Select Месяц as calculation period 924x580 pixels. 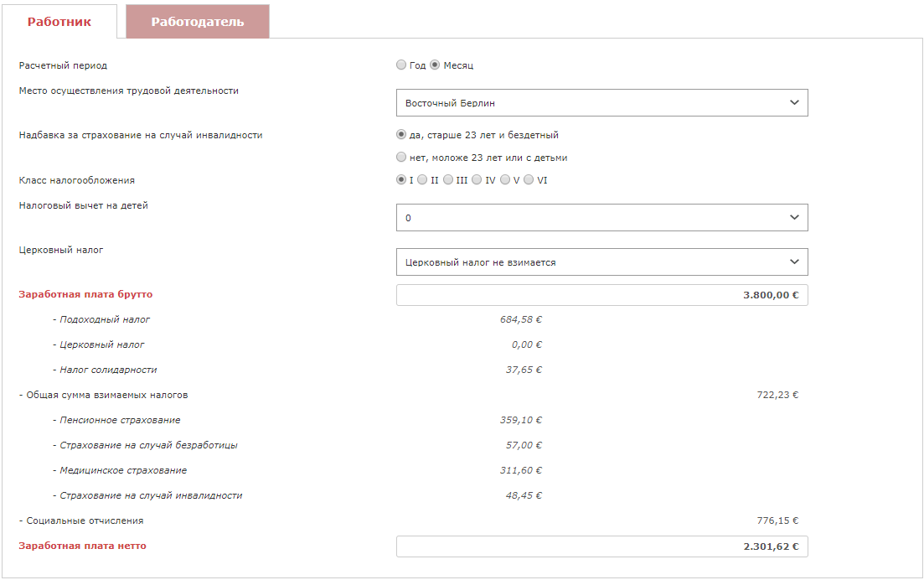pos(435,65)
